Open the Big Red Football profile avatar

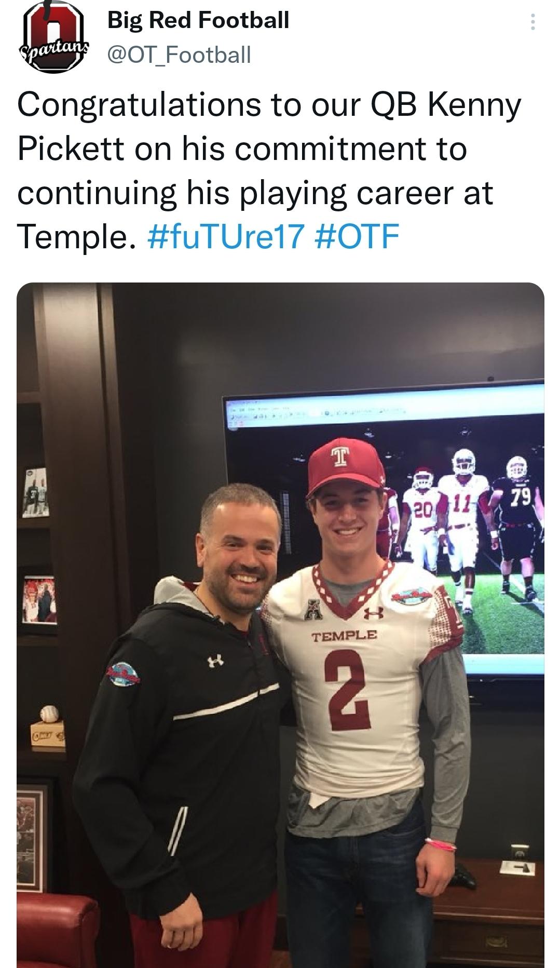[x=53, y=37]
